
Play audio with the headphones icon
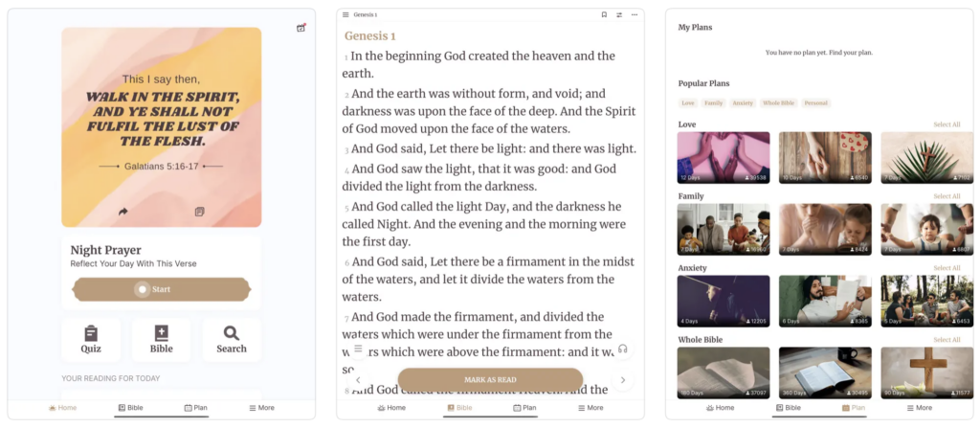pyautogui.click(x=623, y=349)
